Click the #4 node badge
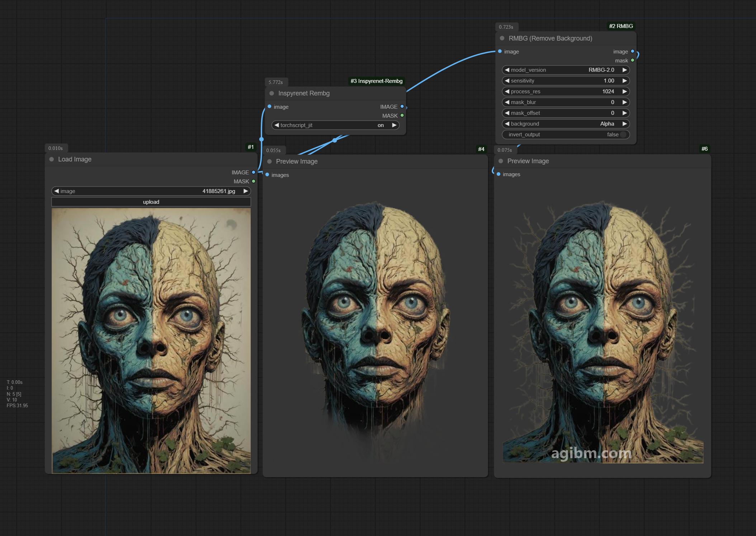The height and width of the screenshot is (536, 756). tap(481, 149)
